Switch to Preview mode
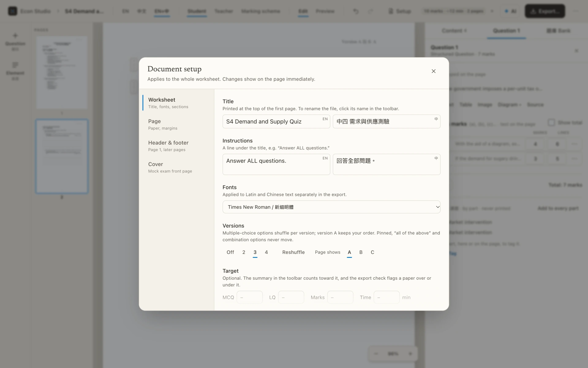The image size is (588, 368). point(325,11)
